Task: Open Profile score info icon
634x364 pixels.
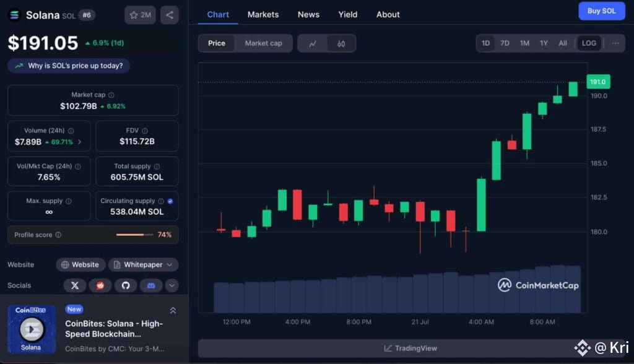Action: 58,235
